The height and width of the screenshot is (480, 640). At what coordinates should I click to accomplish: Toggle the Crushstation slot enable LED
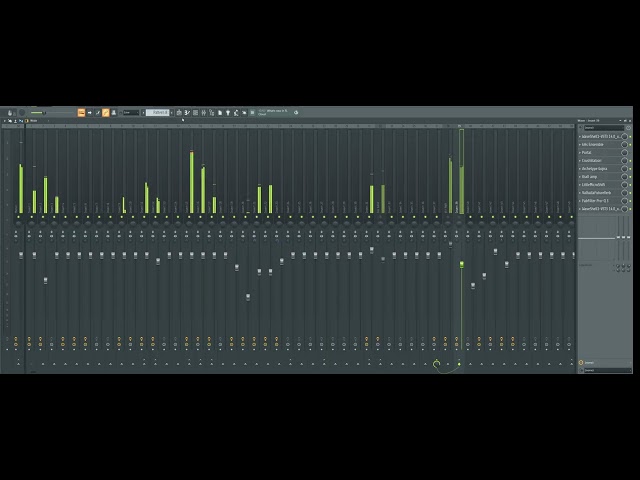[630, 161]
